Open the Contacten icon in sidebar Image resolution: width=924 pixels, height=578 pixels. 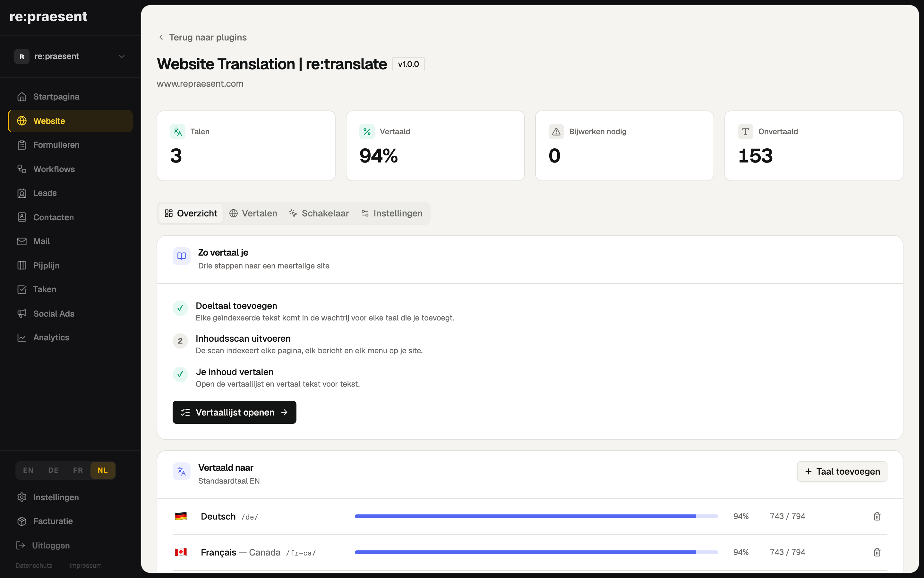[x=22, y=217]
